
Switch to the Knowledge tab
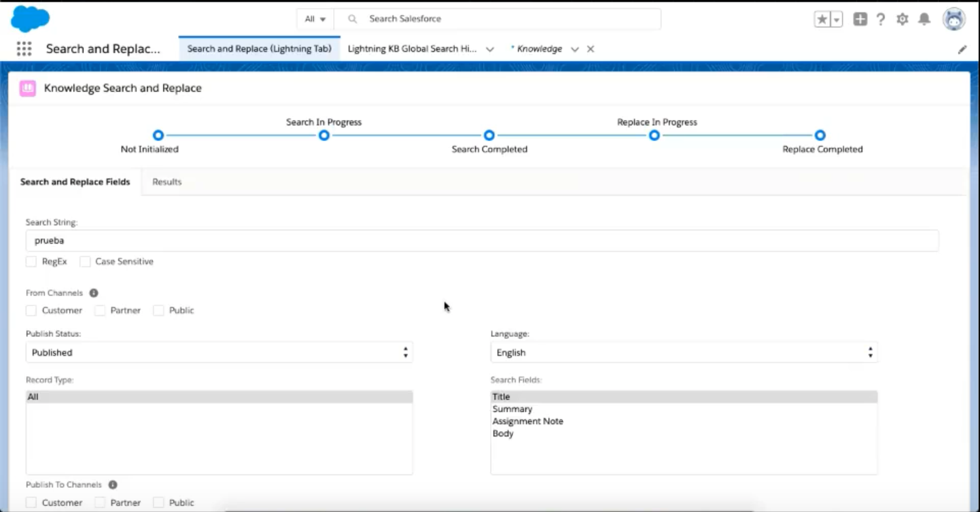click(x=539, y=49)
